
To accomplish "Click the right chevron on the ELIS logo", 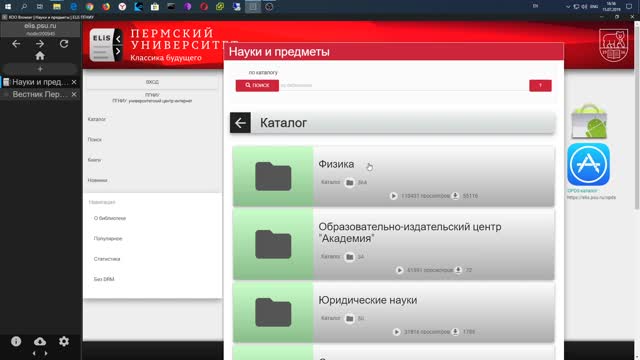I will pyautogui.click(x=118, y=51).
